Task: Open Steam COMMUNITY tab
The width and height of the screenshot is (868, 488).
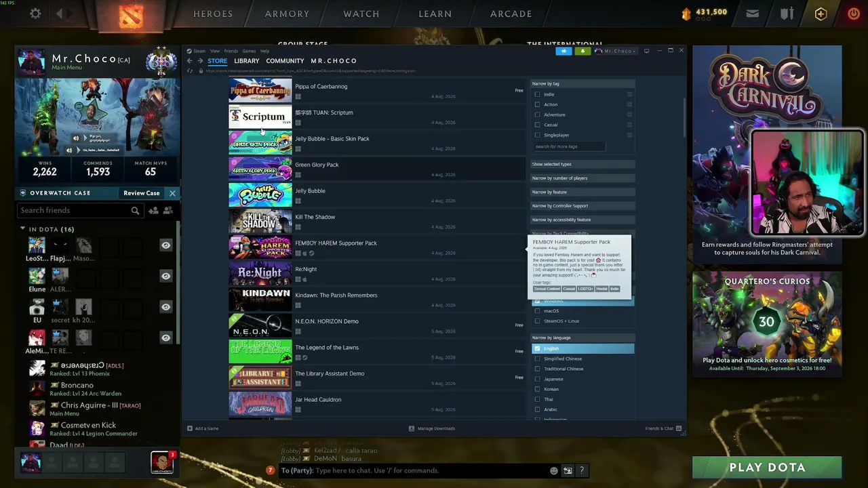Action: (x=285, y=61)
